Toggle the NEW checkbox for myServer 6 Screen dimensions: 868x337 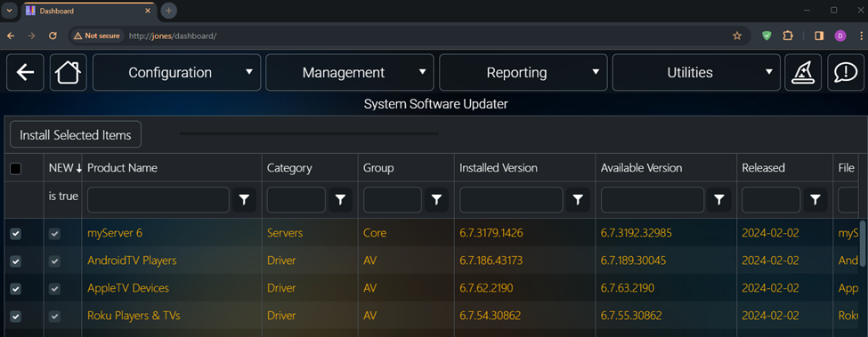54,234
